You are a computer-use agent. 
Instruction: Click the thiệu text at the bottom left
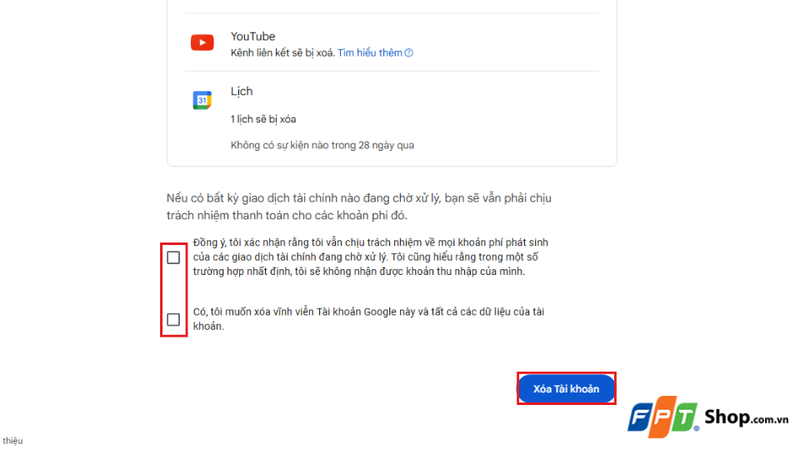tap(12, 441)
